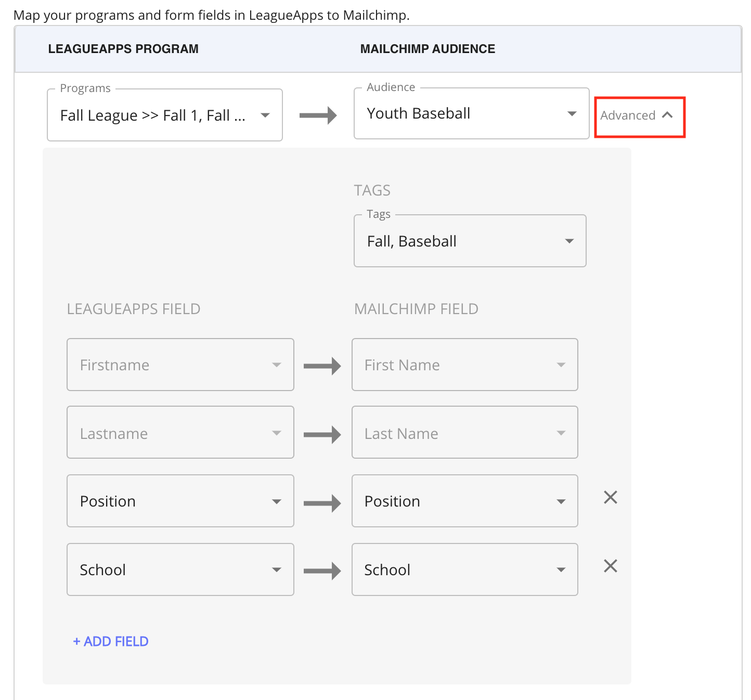Open the Position Mailchimp field dropdown
This screenshot has width=751, height=700.
561,501
